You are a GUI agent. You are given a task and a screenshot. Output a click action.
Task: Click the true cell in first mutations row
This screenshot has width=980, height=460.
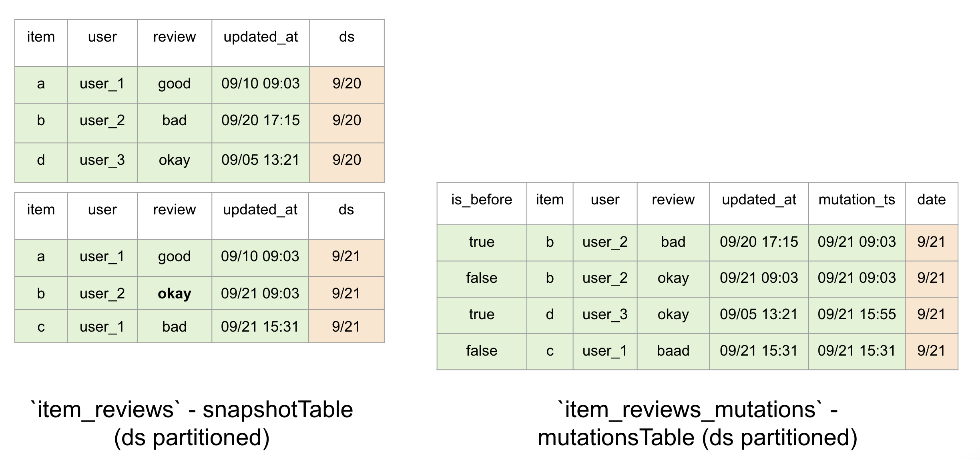[481, 242]
